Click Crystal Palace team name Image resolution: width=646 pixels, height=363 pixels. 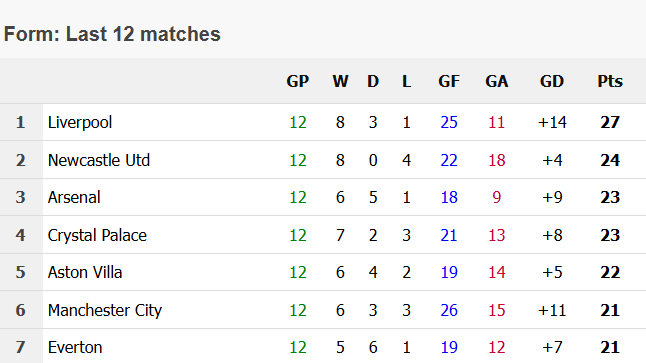(x=97, y=235)
